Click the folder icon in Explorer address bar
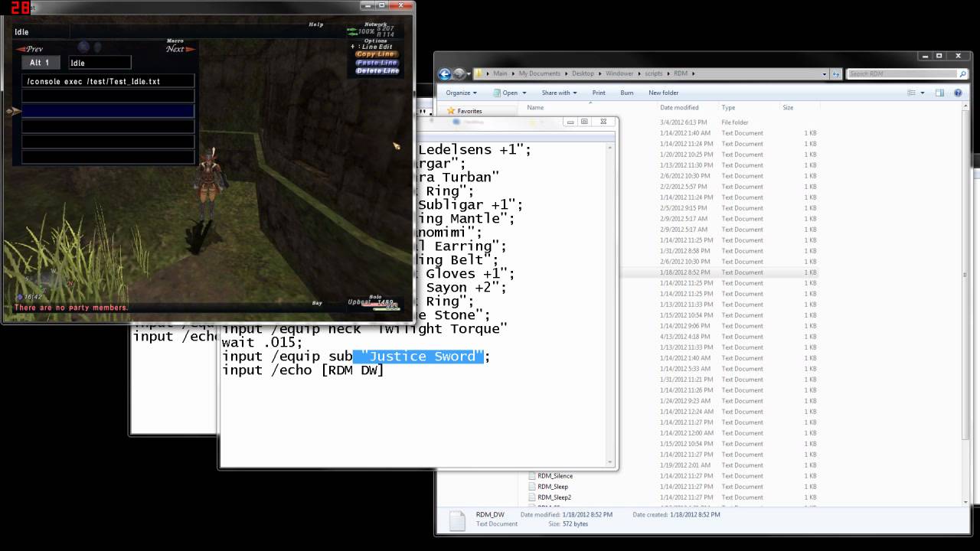 tap(480, 74)
